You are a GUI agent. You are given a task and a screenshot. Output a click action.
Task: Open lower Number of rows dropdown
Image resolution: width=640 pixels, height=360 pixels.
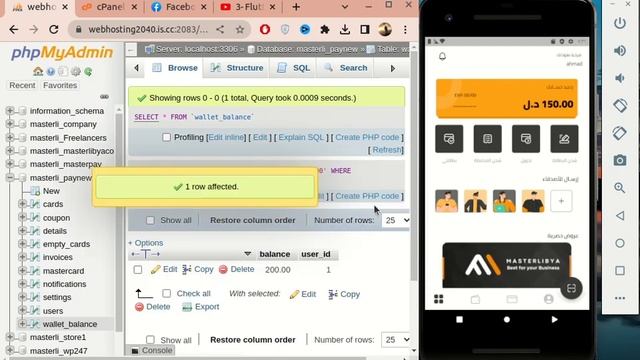(x=396, y=340)
